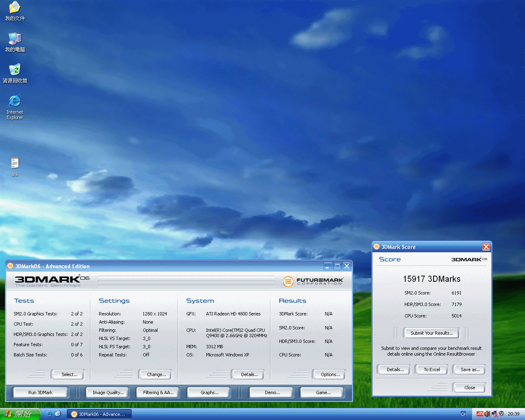Click the 15917 3DMarks score text
Viewport: 525px width, 420px height.
pyautogui.click(x=431, y=279)
